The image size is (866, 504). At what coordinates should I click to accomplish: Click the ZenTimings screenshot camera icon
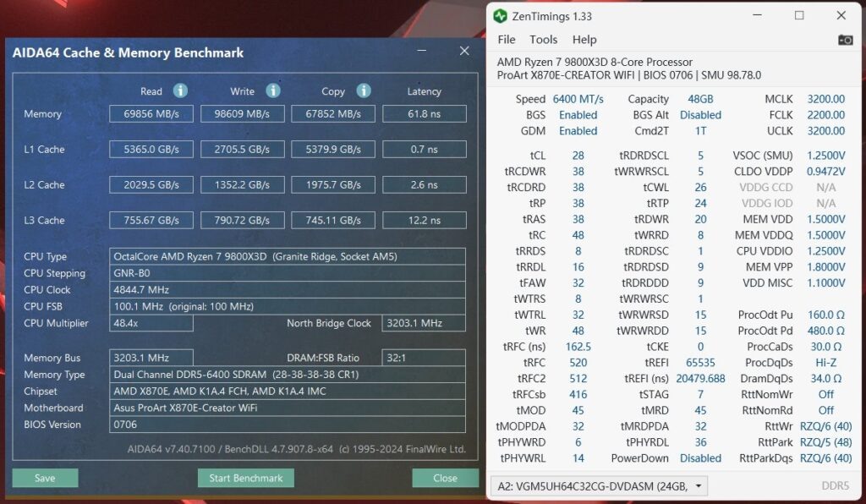pos(845,40)
